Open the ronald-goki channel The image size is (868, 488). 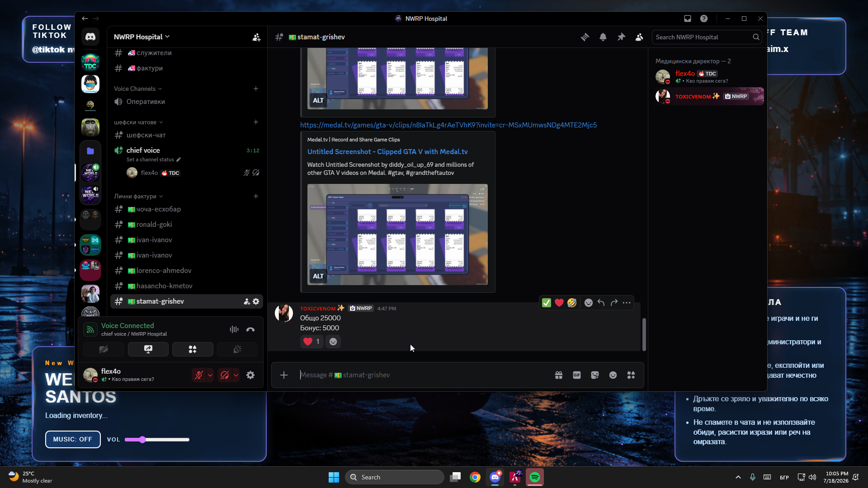[187, 225]
